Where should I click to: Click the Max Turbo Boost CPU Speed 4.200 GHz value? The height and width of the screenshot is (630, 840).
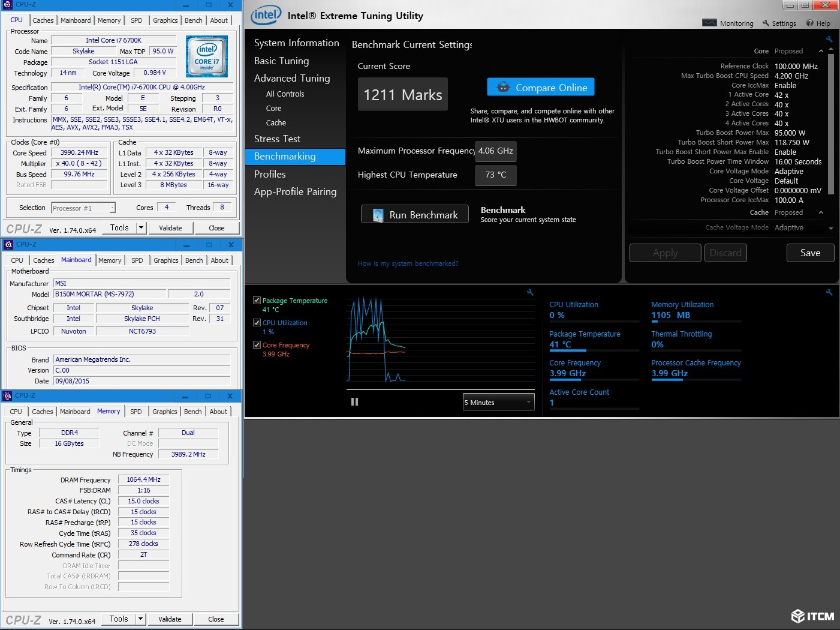click(791, 76)
